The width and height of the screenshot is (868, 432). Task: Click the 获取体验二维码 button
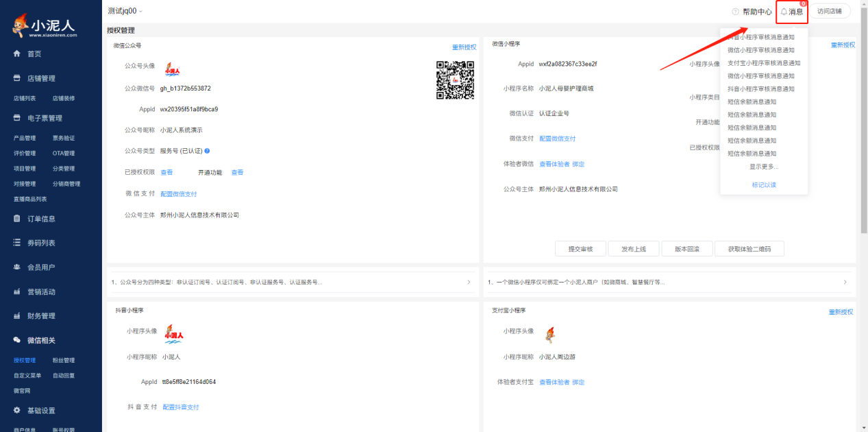(x=749, y=249)
